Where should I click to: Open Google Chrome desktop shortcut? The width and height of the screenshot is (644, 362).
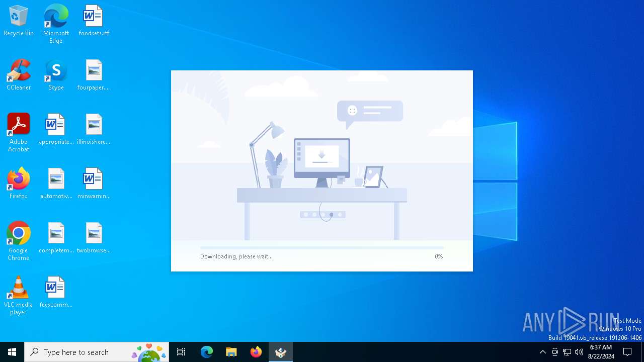19,241
